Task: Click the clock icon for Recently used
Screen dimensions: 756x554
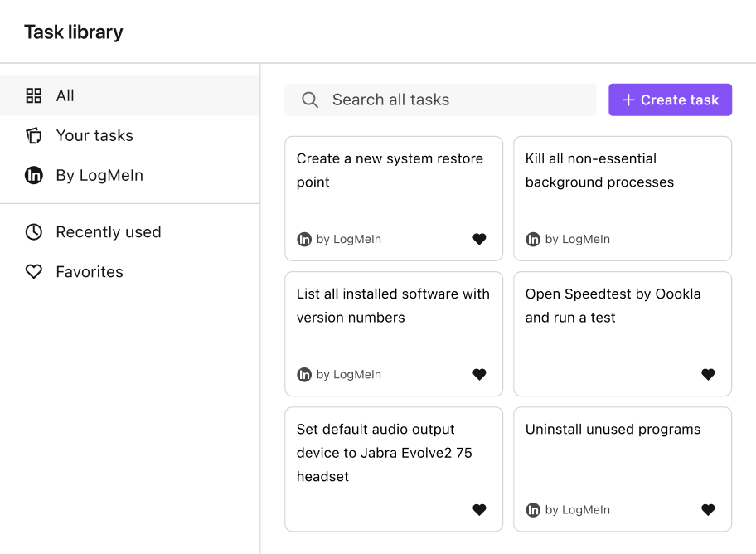Action: [x=34, y=232]
